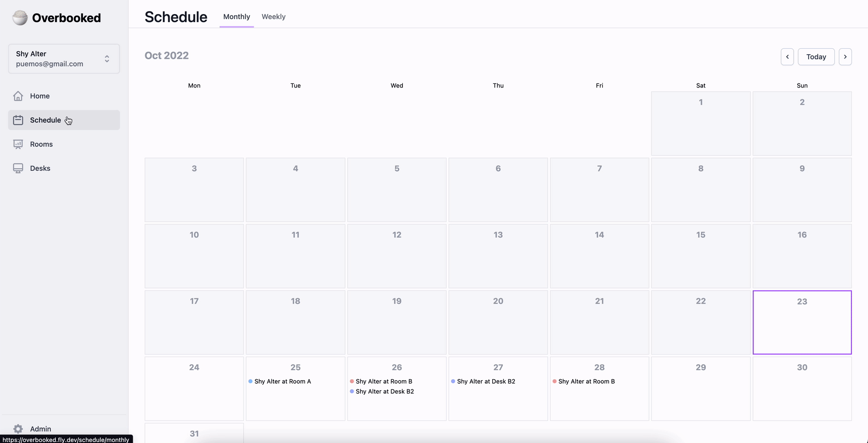The image size is (868, 443).
Task: Click the Sun column header
Action: click(x=802, y=85)
